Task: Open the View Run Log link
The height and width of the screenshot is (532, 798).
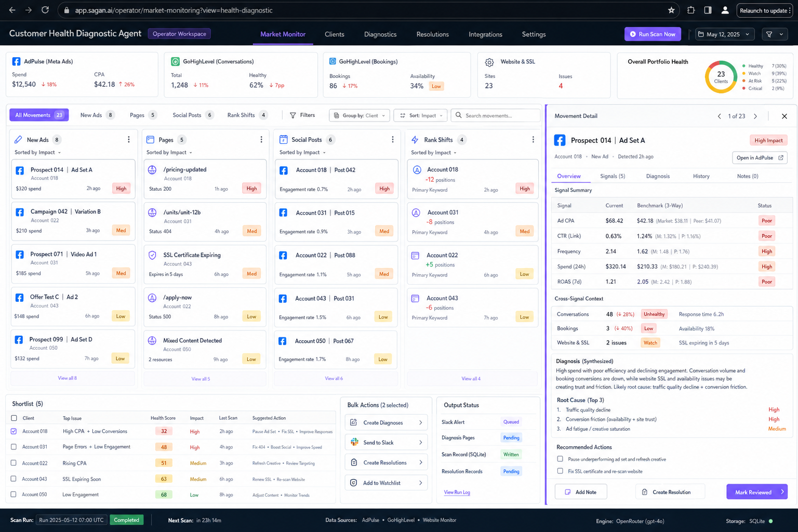Action: [x=457, y=492]
